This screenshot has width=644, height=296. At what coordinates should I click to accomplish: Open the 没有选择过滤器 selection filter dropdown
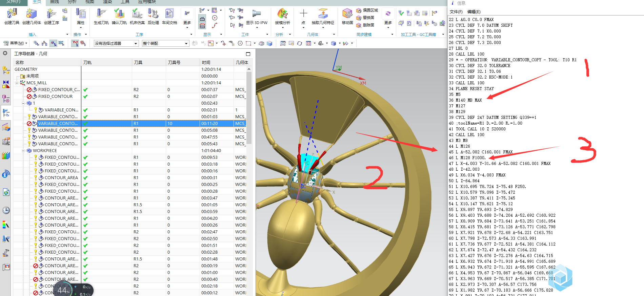point(116,43)
